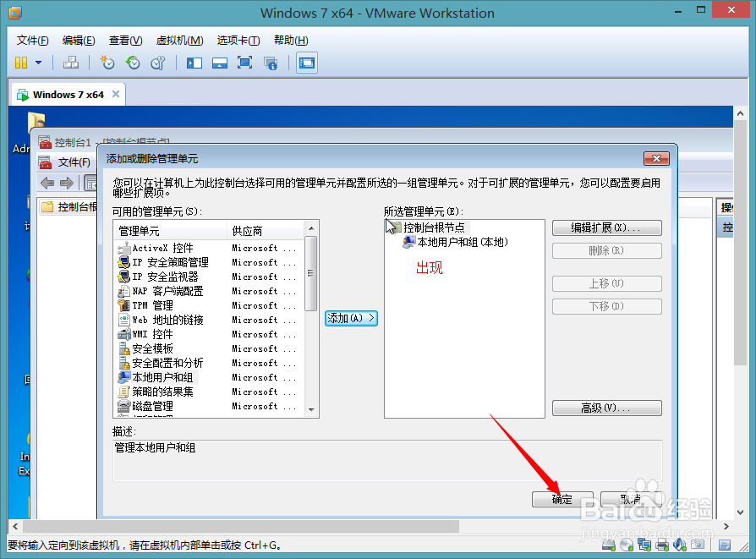Click the hard disk status bar icon
756x559 pixels.
(x=609, y=545)
